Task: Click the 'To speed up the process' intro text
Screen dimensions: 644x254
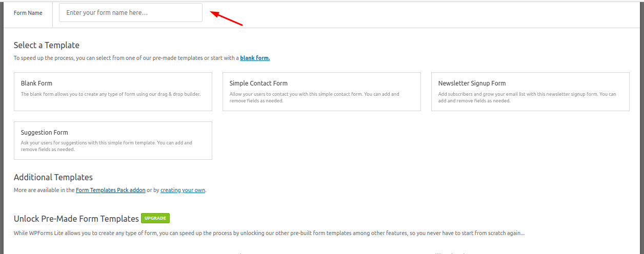Action: (126, 58)
